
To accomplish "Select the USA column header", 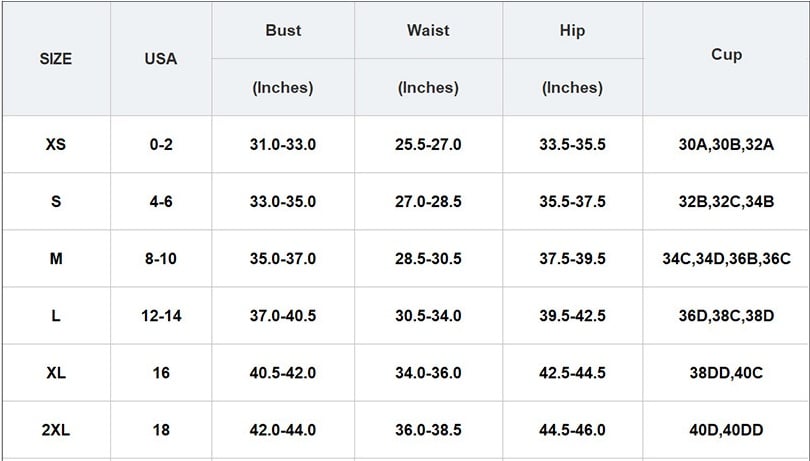I will point(161,59).
